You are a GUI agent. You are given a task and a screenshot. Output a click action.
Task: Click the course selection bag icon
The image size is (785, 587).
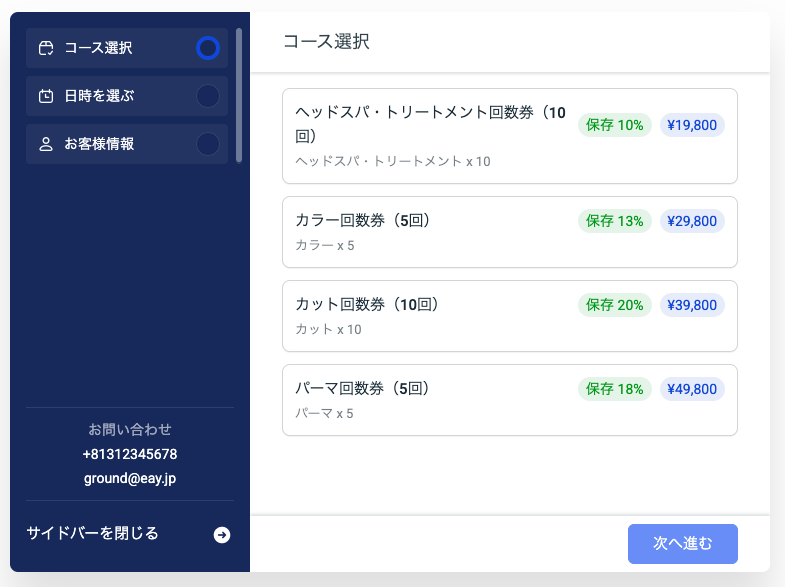click(46, 48)
